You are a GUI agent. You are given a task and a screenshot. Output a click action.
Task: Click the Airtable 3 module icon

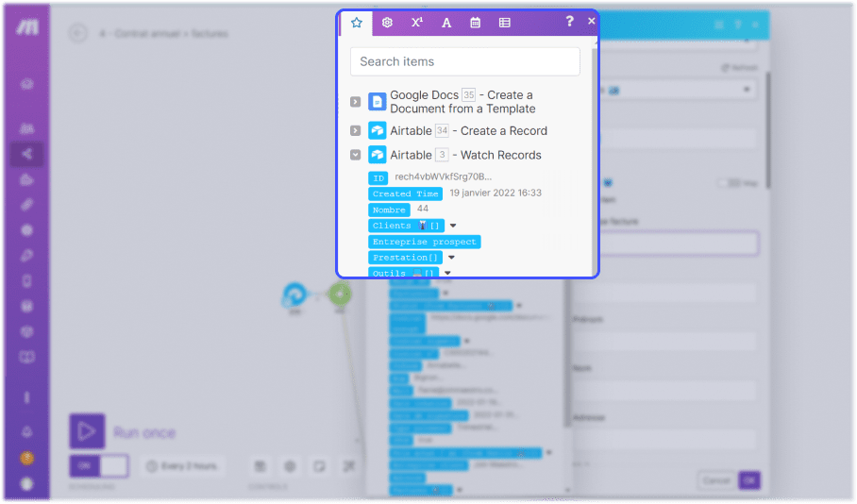click(x=378, y=155)
